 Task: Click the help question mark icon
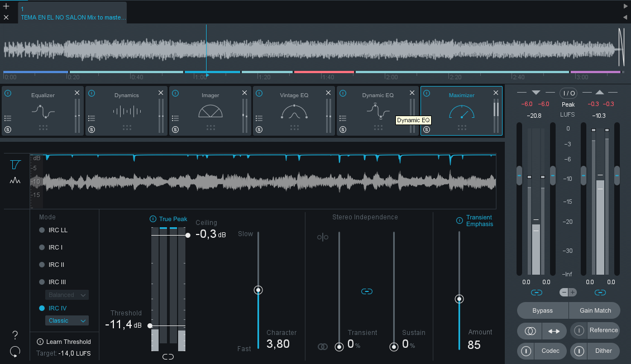pyautogui.click(x=15, y=335)
